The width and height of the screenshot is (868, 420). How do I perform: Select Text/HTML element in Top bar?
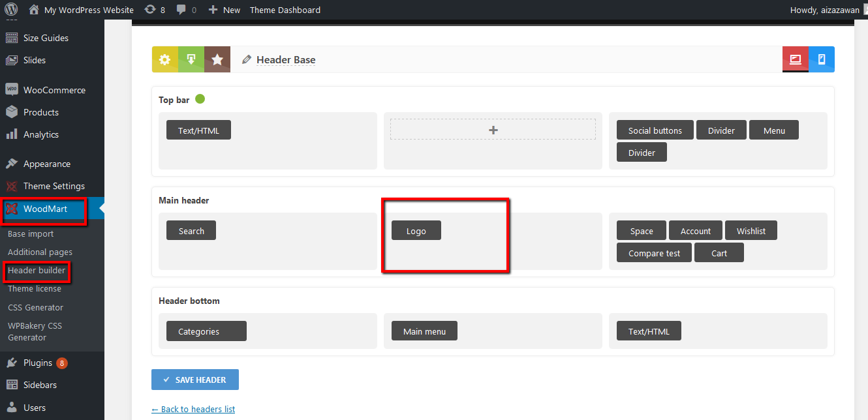pyautogui.click(x=198, y=130)
